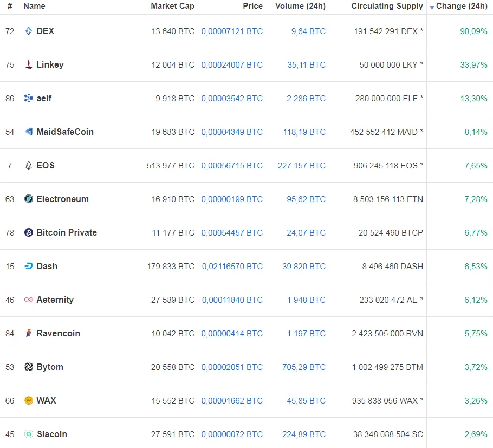Click MaidSafeCoin price 0,00004349 BTC
The image size is (493, 448).
(x=232, y=132)
